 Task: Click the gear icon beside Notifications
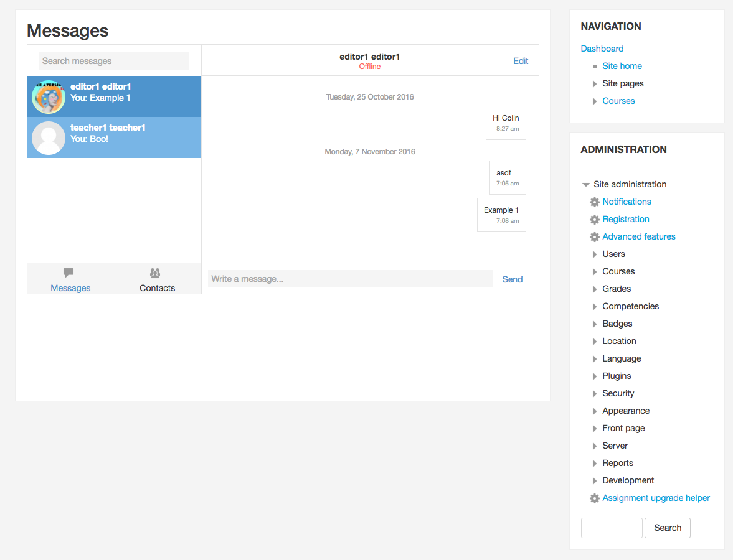pyautogui.click(x=594, y=202)
